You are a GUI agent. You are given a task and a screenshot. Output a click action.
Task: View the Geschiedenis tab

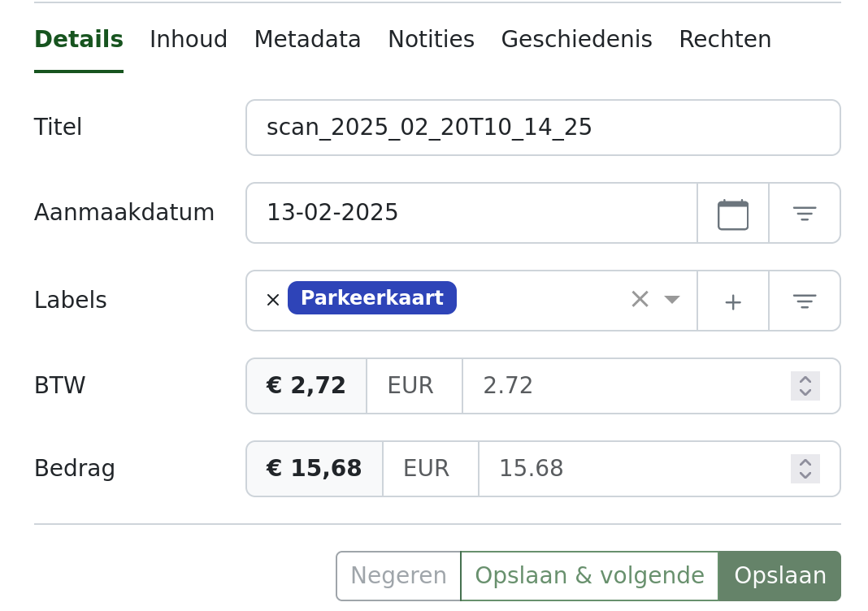point(577,39)
